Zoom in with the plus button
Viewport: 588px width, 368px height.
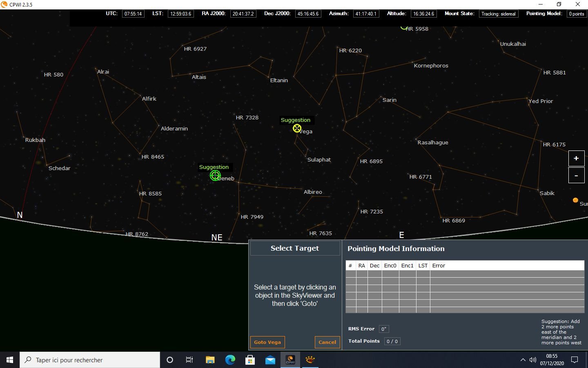point(576,158)
